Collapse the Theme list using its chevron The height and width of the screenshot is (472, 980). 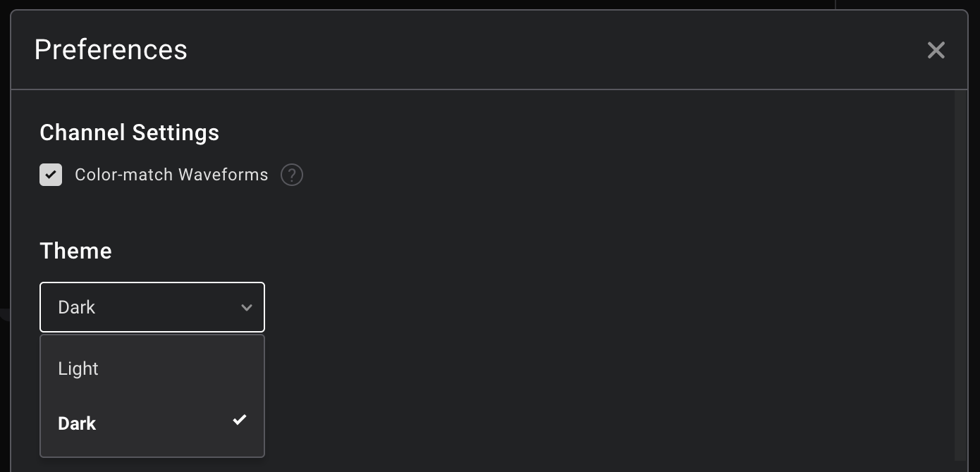pos(247,308)
